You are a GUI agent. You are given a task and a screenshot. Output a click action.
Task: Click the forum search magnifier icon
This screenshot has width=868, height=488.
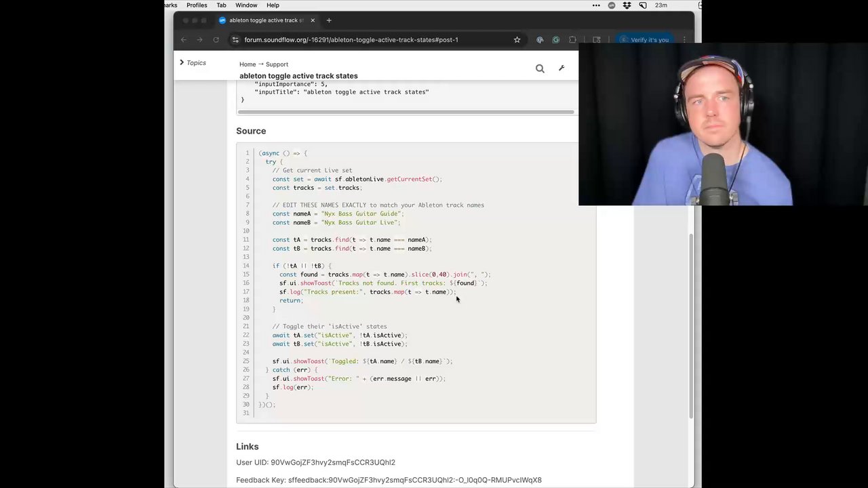click(540, 68)
